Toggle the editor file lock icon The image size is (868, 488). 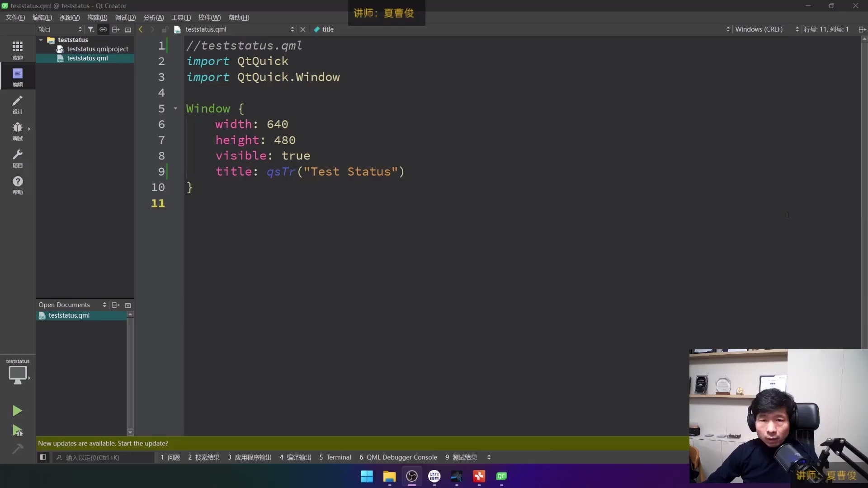(165, 29)
